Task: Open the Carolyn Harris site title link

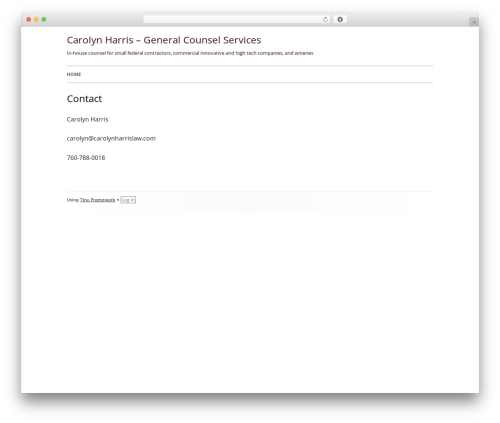Action: tap(164, 40)
